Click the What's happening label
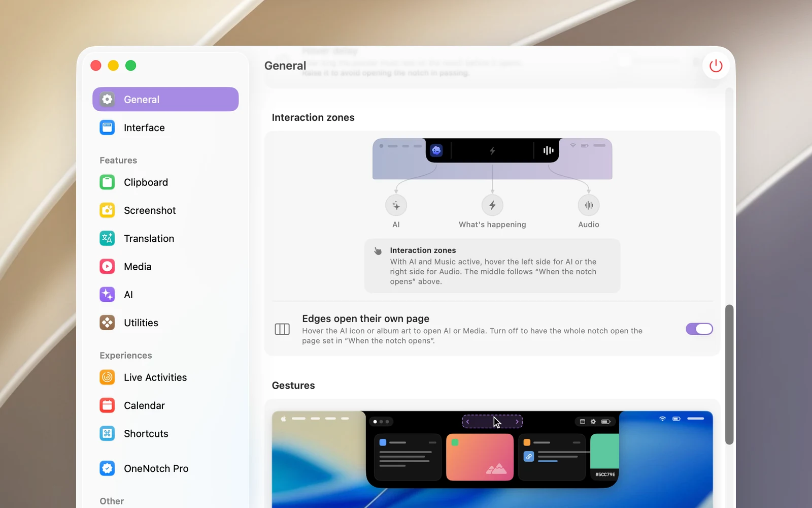This screenshot has height=508, width=812. [x=492, y=225]
